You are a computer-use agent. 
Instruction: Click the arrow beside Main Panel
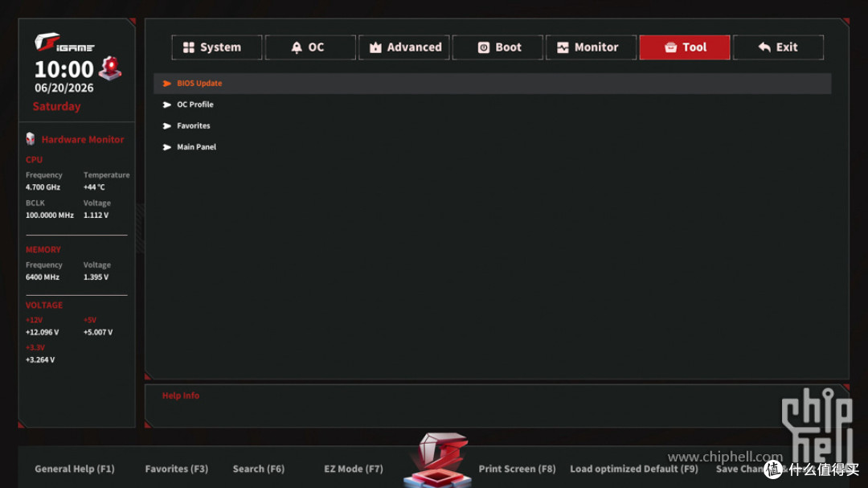(166, 147)
